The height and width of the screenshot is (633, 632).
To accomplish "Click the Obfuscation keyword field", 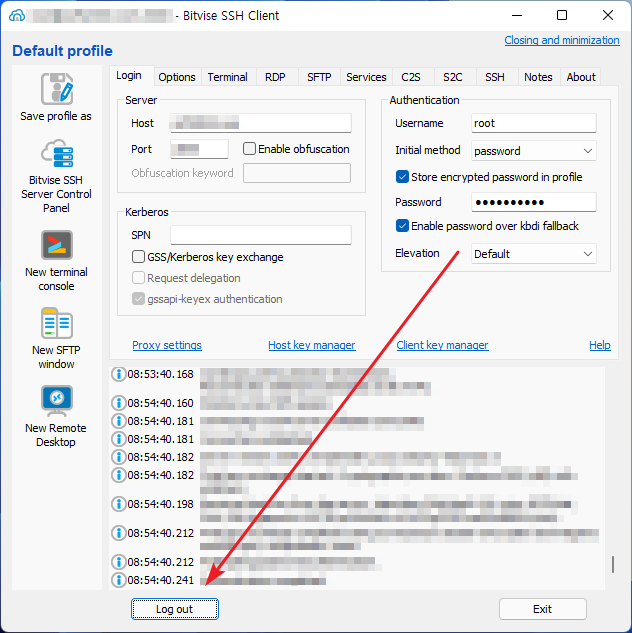I will click(297, 173).
